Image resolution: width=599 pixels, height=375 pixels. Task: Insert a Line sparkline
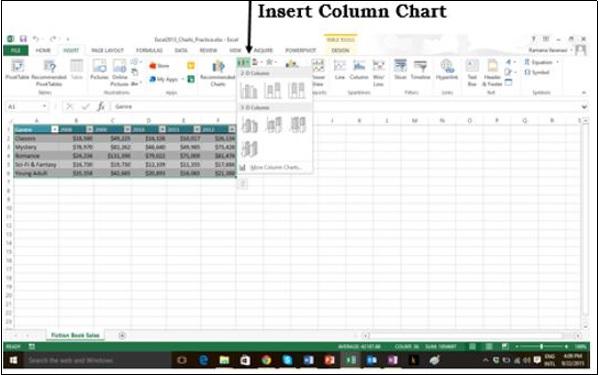click(340, 69)
